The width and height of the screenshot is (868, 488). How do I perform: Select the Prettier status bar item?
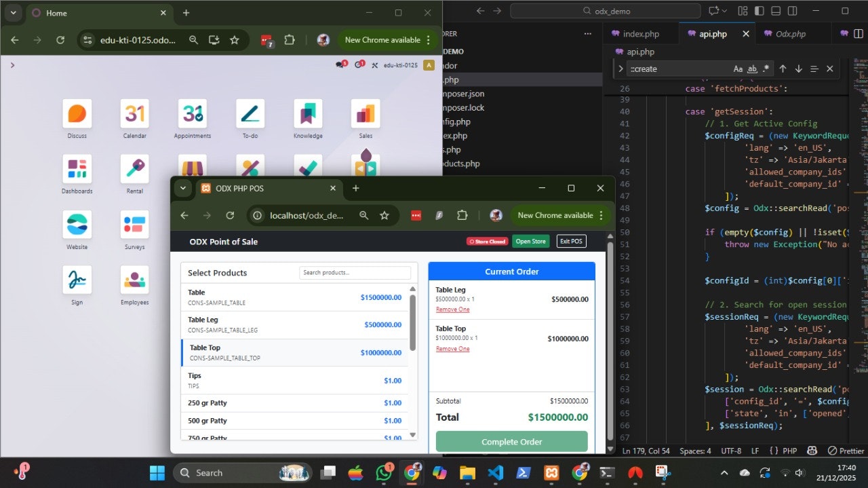click(846, 450)
